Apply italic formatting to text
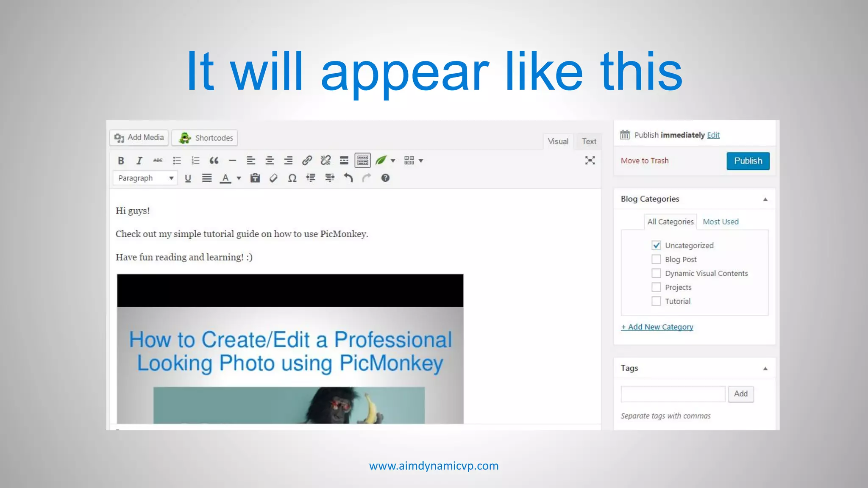This screenshot has width=868, height=488. pyautogui.click(x=139, y=161)
